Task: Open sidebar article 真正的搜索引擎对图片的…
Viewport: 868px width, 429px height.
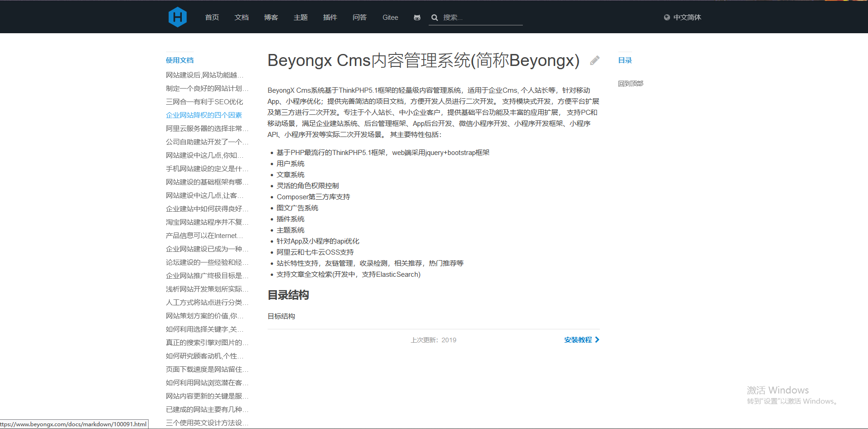Action: click(x=207, y=342)
